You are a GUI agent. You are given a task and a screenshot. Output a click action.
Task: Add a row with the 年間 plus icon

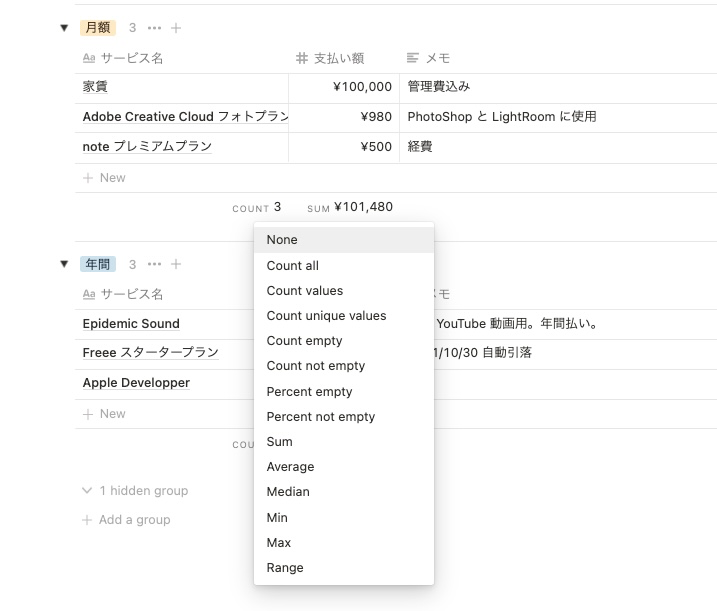[x=176, y=264]
